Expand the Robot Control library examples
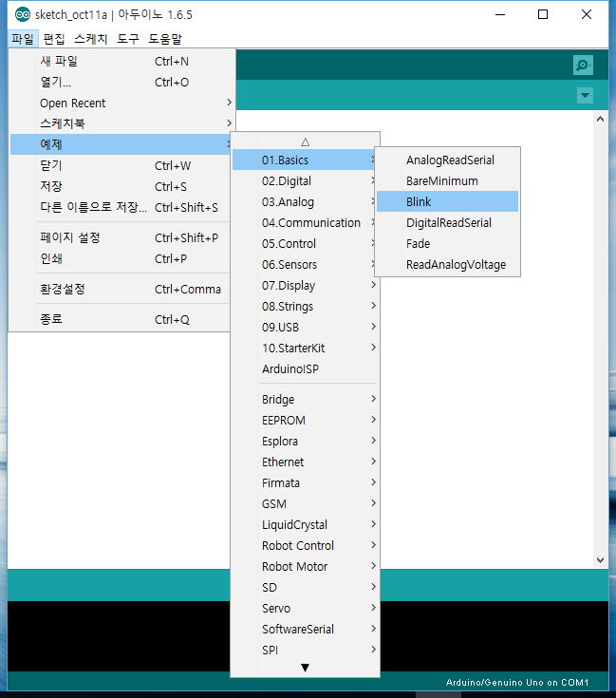Image resolution: width=616 pixels, height=698 pixels. [x=305, y=546]
